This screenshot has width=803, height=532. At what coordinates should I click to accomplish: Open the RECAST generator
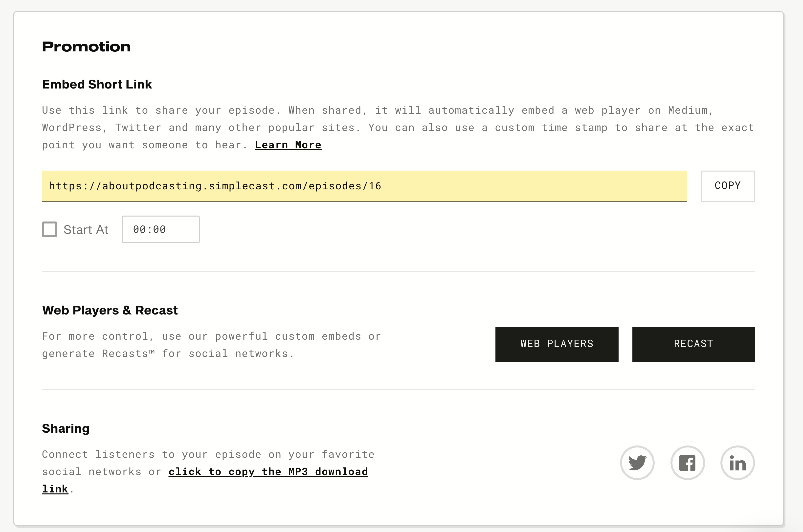693,344
